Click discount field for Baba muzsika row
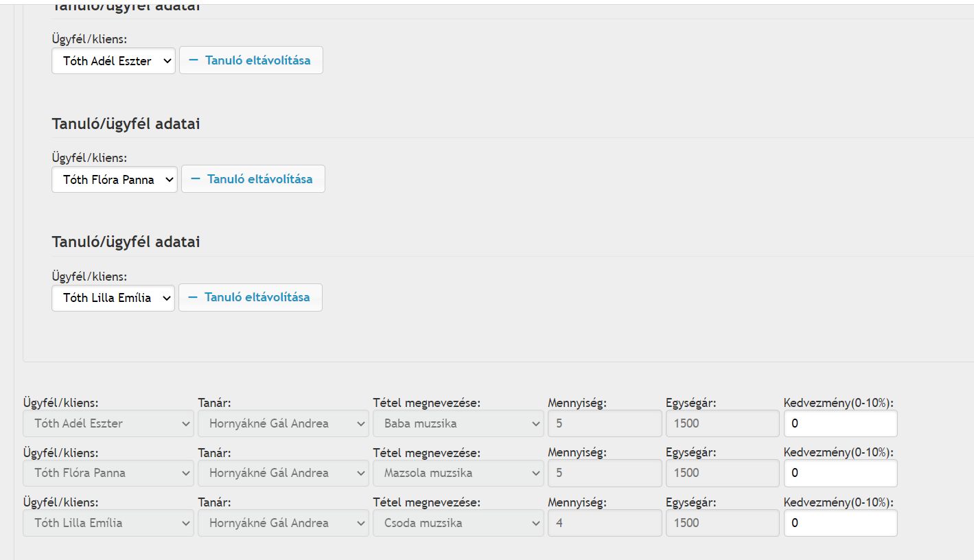 840,423
